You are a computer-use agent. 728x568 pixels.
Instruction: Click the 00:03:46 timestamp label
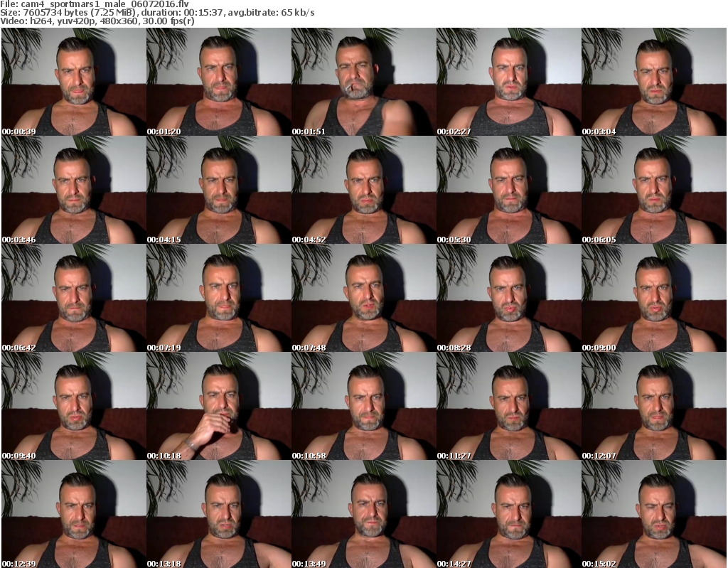(x=18, y=240)
